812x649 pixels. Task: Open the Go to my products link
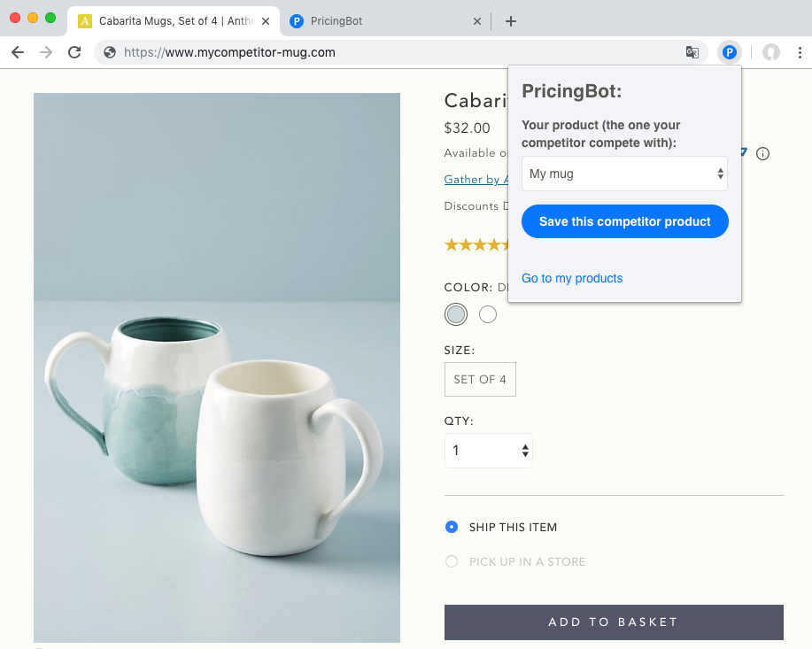(572, 278)
